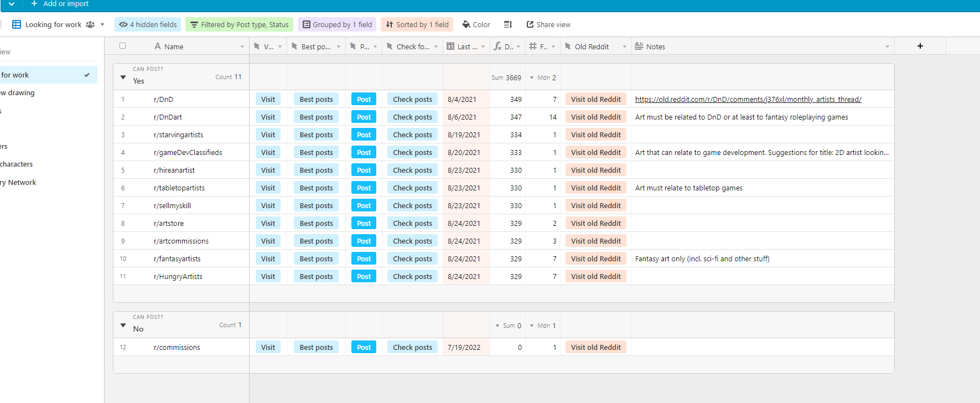The height and width of the screenshot is (403, 980).
Task: Toggle the select-all checkbox in header
Action: point(123,46)
